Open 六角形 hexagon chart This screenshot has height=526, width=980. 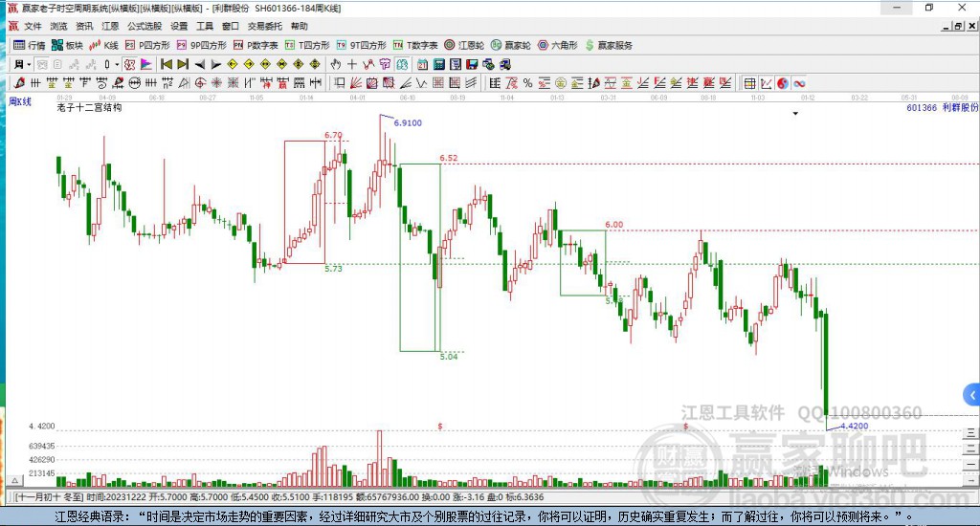558,45
